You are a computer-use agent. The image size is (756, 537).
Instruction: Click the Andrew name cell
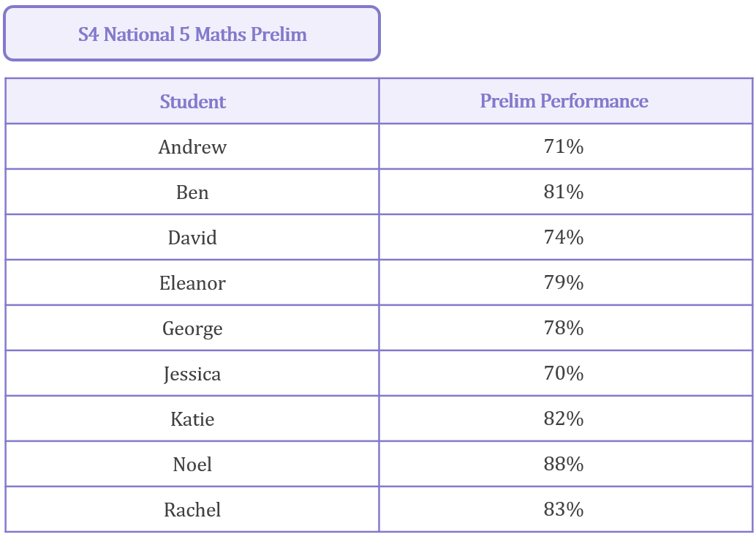[192, 147]
